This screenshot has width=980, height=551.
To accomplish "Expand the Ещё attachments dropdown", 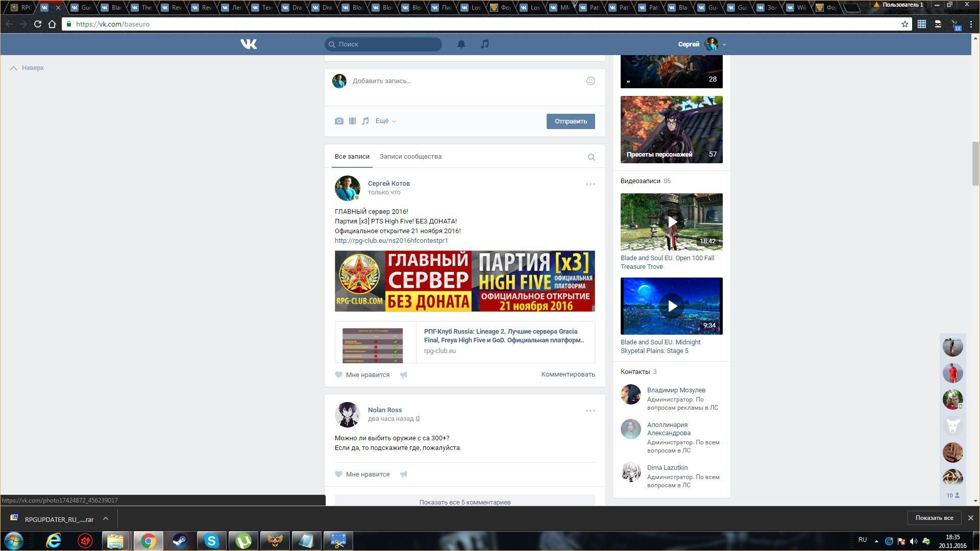I will (385, 121).
